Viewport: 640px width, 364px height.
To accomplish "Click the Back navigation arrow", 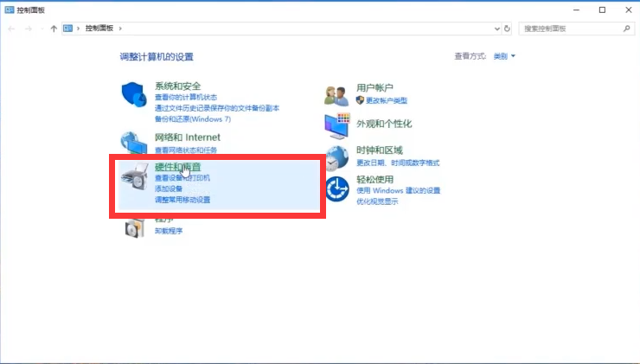I will (x=11, y=29).
